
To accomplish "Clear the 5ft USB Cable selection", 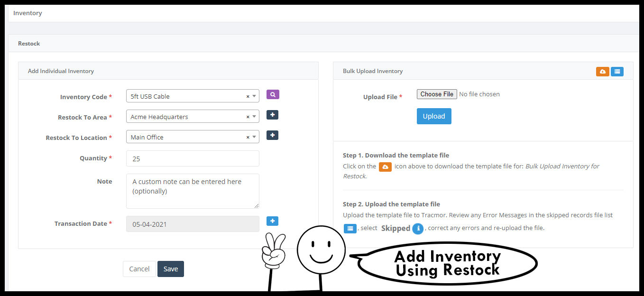I will click(248, 96).
